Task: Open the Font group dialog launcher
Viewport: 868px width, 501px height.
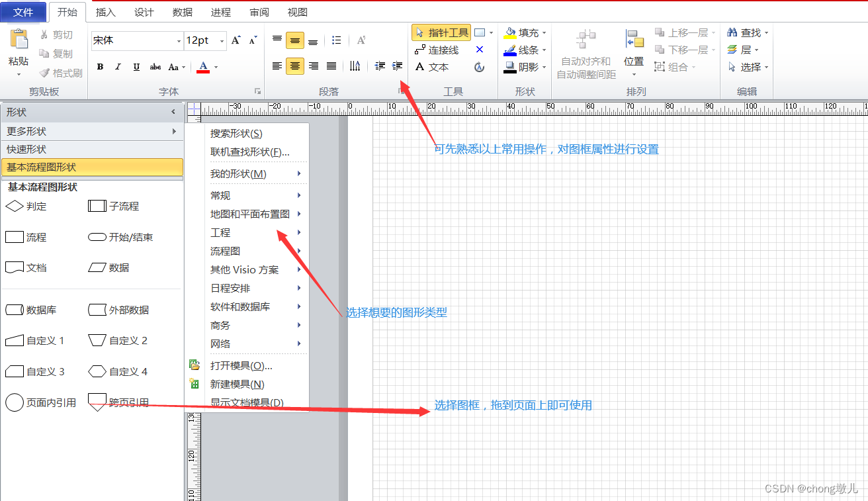Action: (x=257, y=91)
